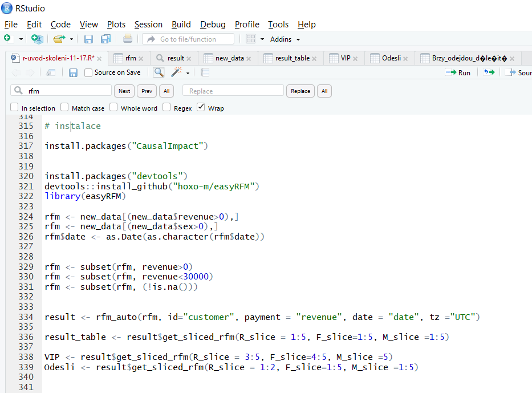This screenshot has width=532, height=393.
Task: Open the Plots menu
Action: click(116, 25)
